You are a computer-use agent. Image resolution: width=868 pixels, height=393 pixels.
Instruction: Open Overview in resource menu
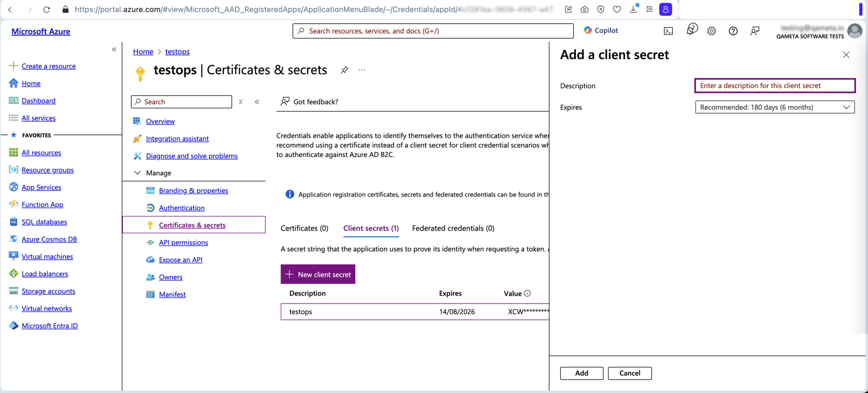point(160,121)
